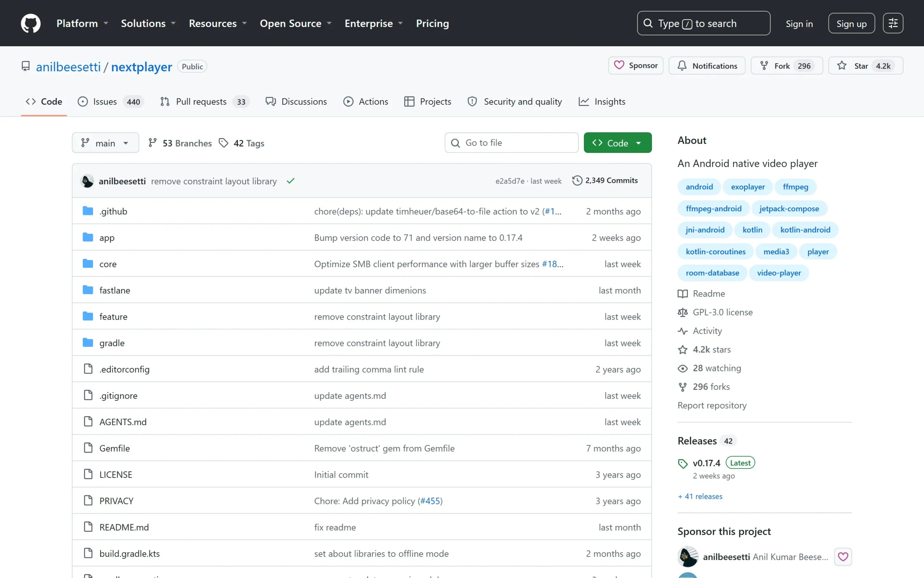
Task: Open the build.gradle.kts file
Action: pos(130,553)
